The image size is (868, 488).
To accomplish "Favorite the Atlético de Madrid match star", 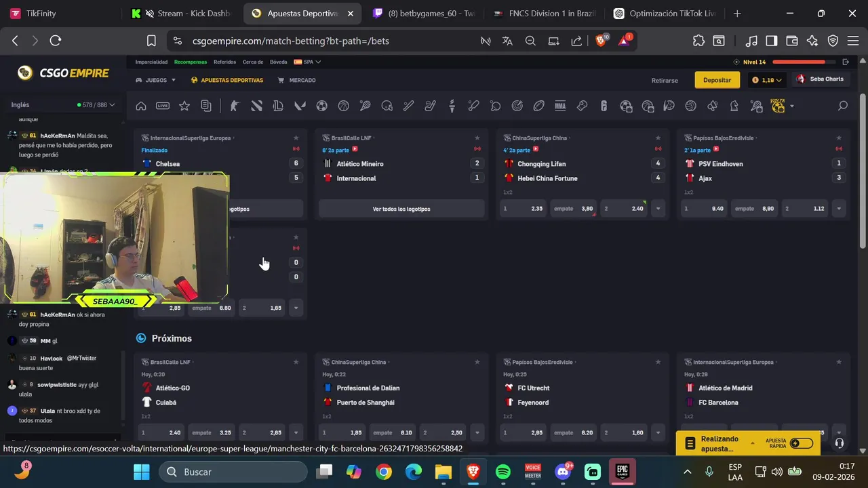I will tap(839, 363).
